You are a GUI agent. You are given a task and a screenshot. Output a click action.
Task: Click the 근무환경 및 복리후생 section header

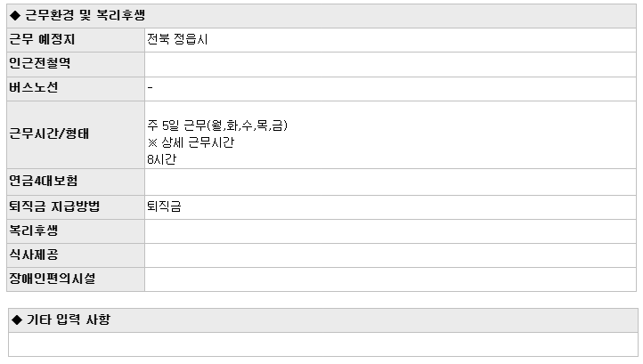pyautogui.click(x=321, y=16)
